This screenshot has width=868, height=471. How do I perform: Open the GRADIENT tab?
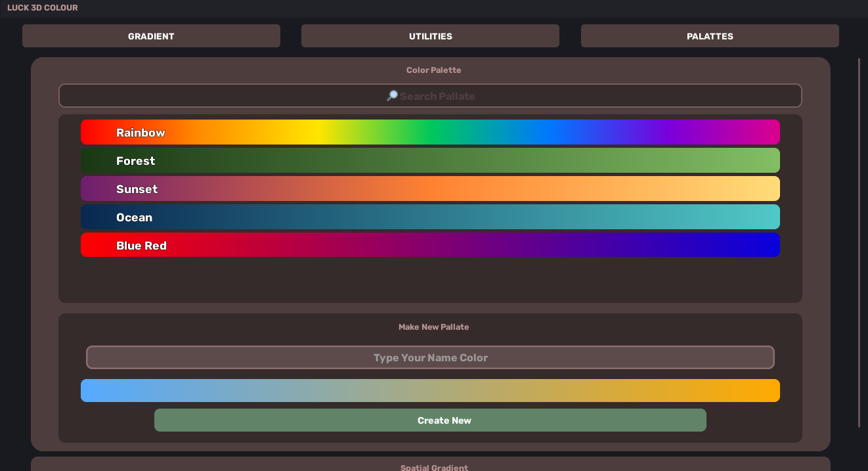151,36
